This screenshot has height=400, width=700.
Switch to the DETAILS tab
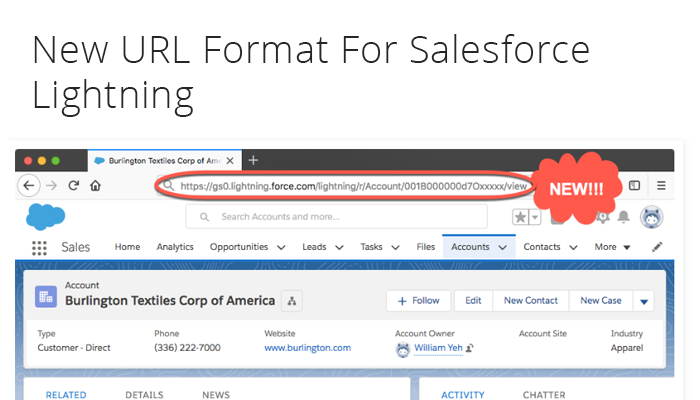pyautogui.click(x=144, y=395)
